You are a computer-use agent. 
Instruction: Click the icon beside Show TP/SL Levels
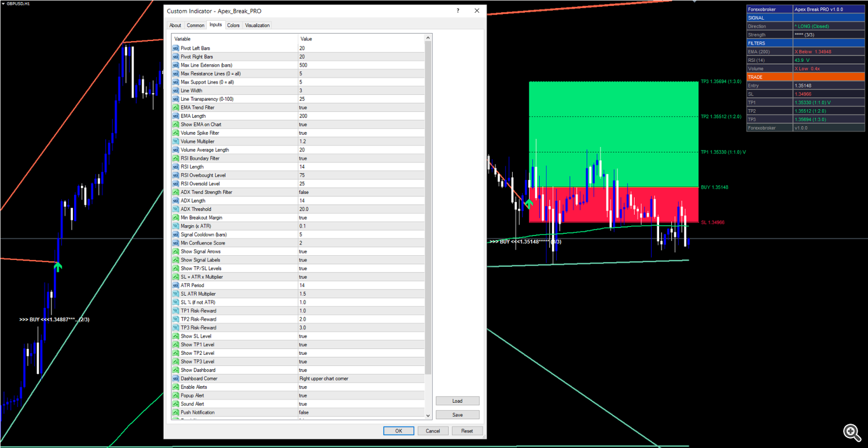click(176, 269)
